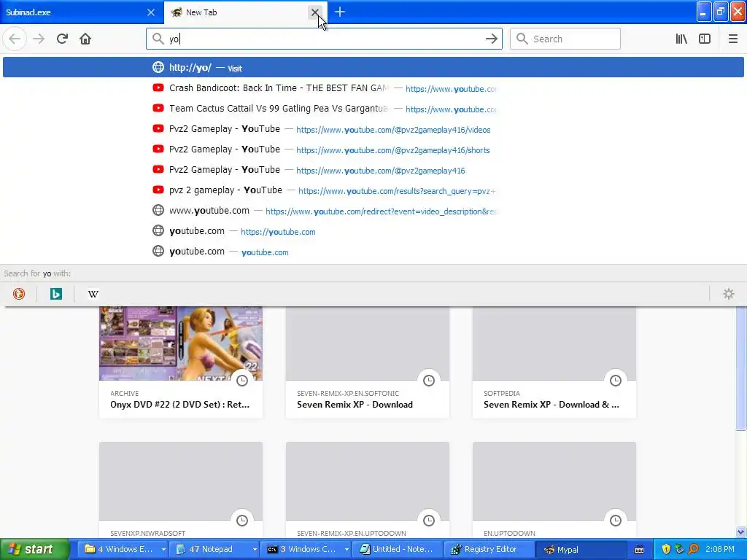Open the SEVENXP.NIWRADSOFT highlight card
747x560 pixels.
[x=181, y=491]
